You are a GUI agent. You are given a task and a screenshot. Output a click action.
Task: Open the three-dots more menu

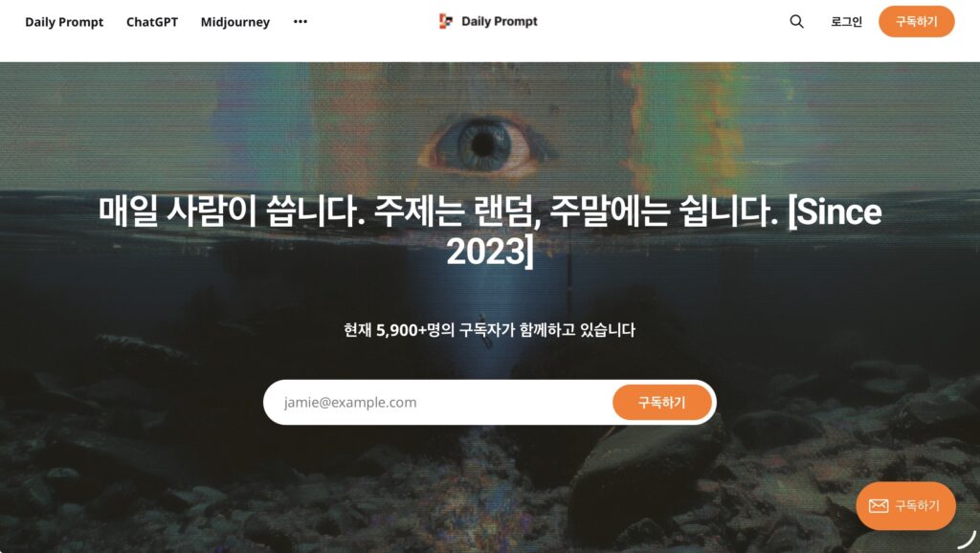point(300,21)
